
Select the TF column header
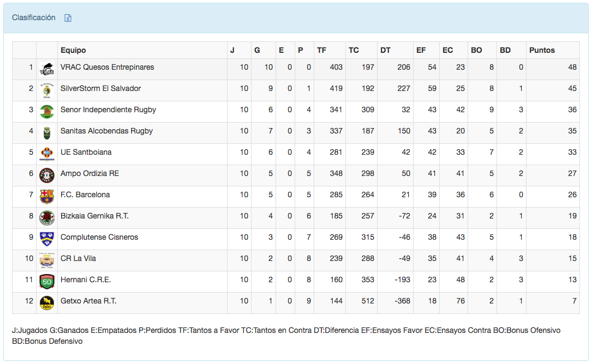(x=321, y=50)
